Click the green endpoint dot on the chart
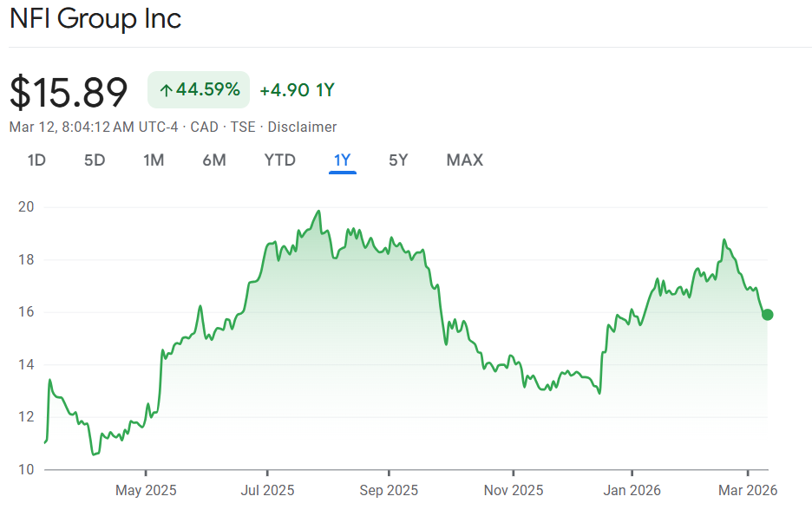The image size is (812, 516). point(767,315)
